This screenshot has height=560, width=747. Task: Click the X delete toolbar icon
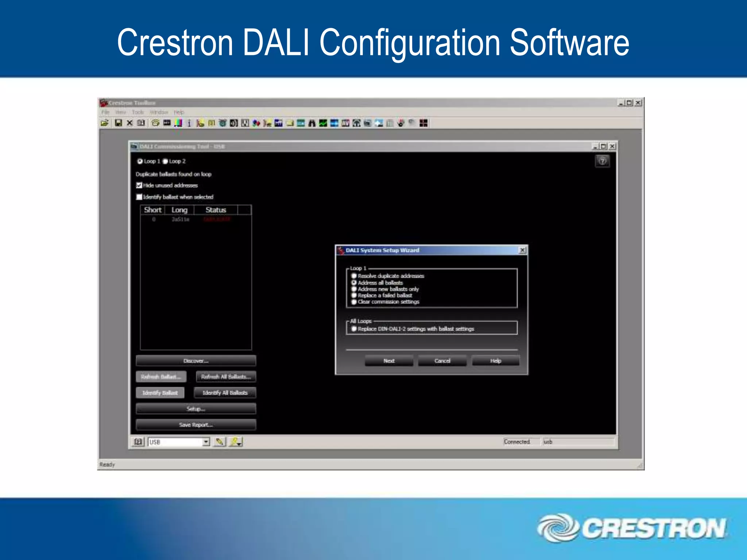129,123
